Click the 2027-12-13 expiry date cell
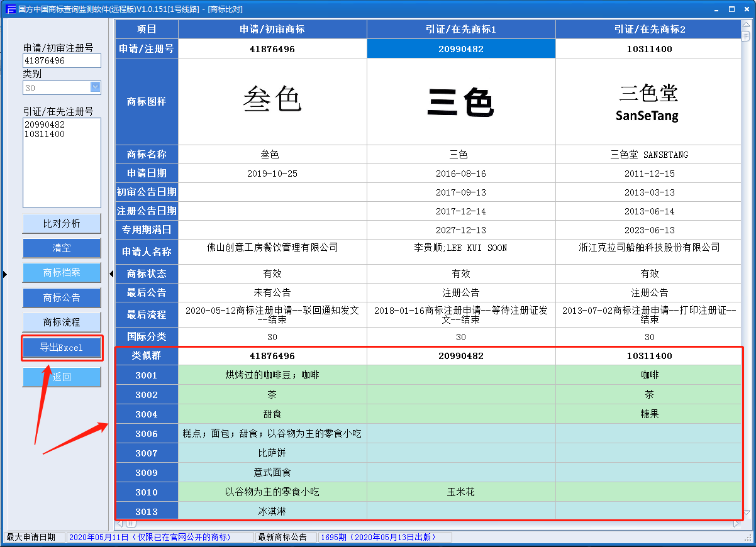The image size is (756, 547). [x=461, y=230]
